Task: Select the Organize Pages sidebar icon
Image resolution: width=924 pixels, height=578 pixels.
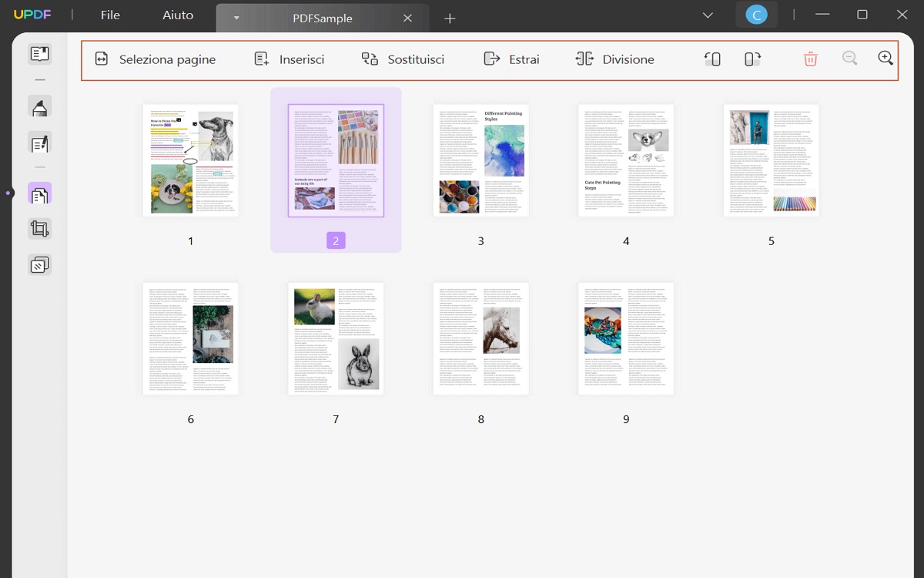Action: pyautogui.click(x=39, y=194)
